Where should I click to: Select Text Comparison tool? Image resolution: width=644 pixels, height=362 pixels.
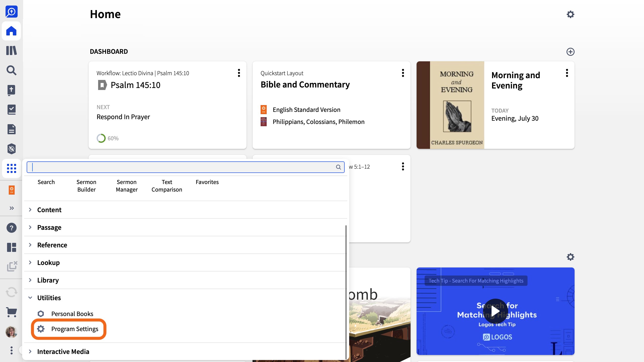167,186
